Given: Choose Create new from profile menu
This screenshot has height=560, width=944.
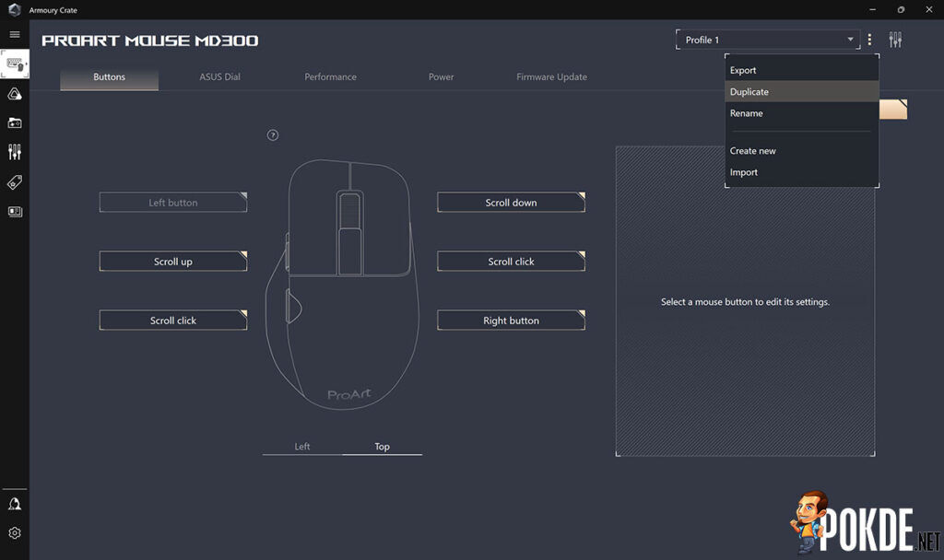Looking at the screenshot, I should point(802,151).
